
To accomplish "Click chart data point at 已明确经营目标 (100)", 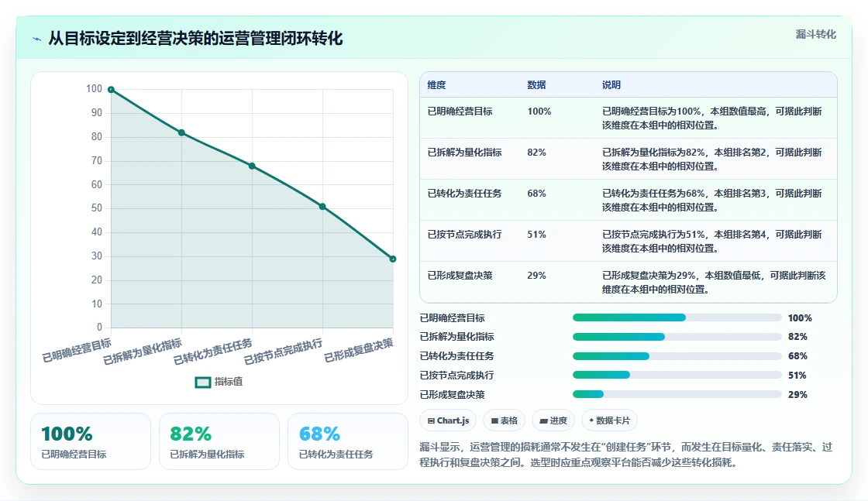I will [x=112, y=90].
